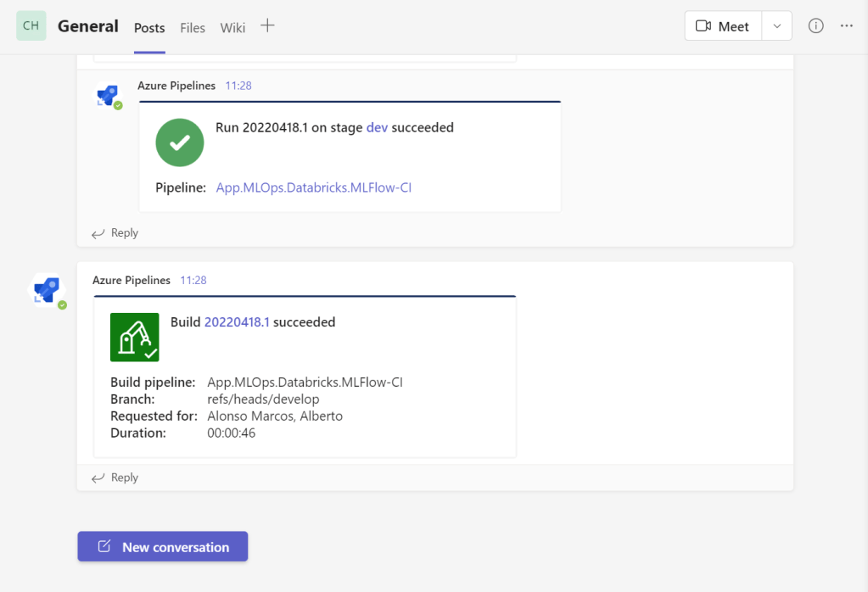The image size is (868, 592).
Task: Click the green success checkmark circle
Action: click(180, 142)
